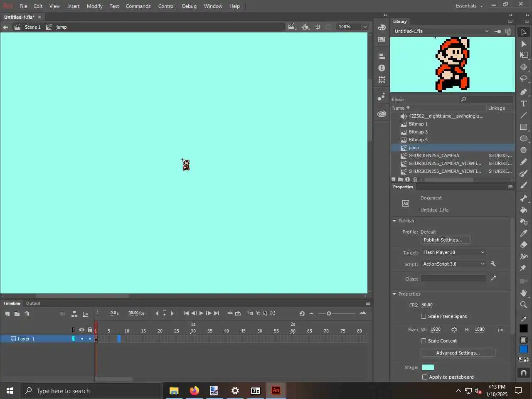Go to last frame of timeline
This screenshot has width=532, height=399.
click(x=217, y=313)
